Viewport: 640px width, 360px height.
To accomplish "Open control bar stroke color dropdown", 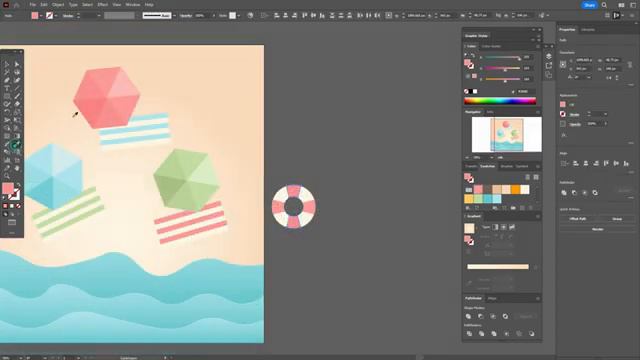I will pyautogui.click(x=56, y=16).
